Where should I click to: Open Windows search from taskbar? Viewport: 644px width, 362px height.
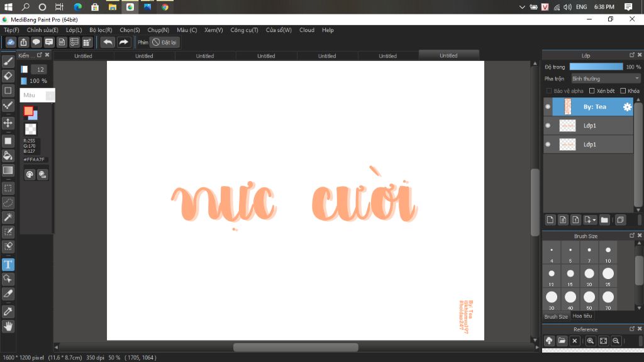click(25, 7)
